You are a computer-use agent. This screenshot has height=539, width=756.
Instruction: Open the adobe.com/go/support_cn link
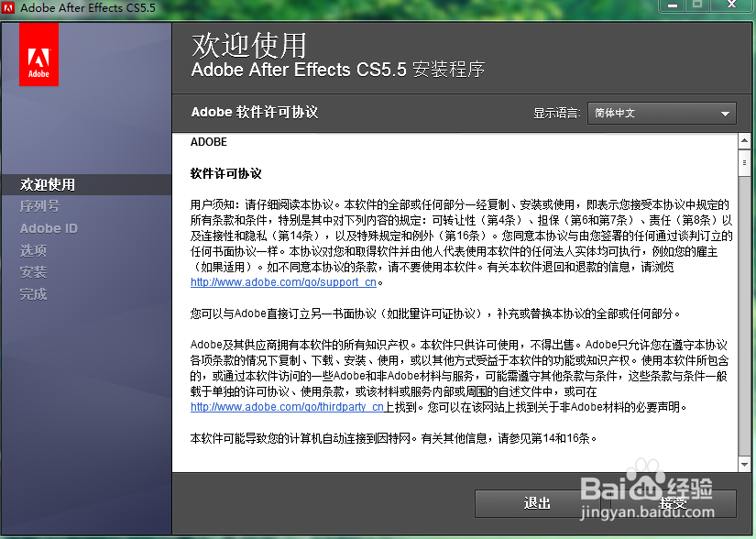283,282
